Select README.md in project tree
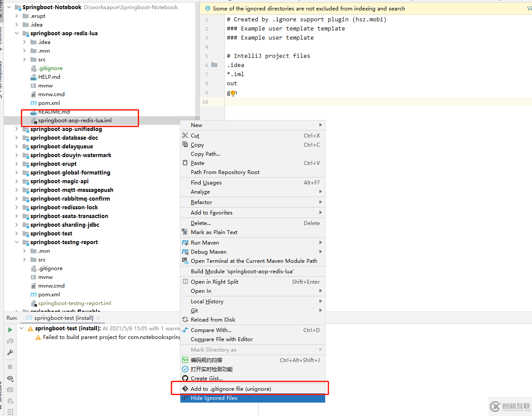 pyautogui.click(x=54, y=112)
